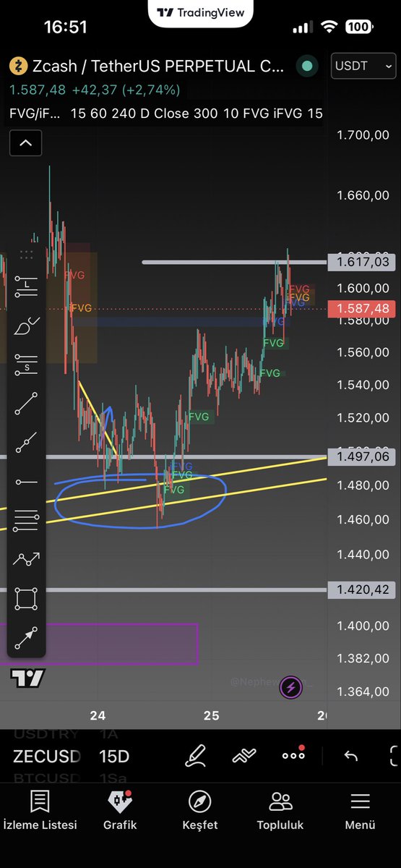The width and height of the screenshot is (401, 868).
Task: Tap the 1.364,00 price scale value
Action: (x=363, y=692)
